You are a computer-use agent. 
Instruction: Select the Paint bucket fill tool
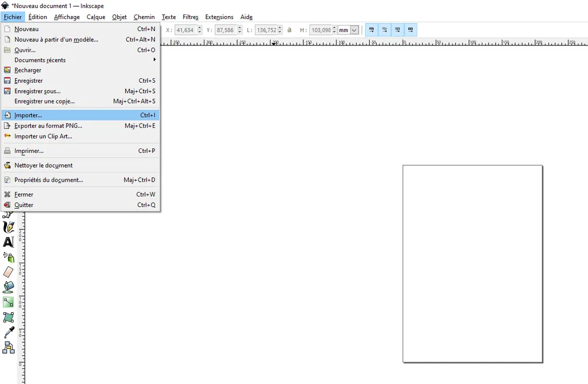pyautogui.click(x=8, y=287)
